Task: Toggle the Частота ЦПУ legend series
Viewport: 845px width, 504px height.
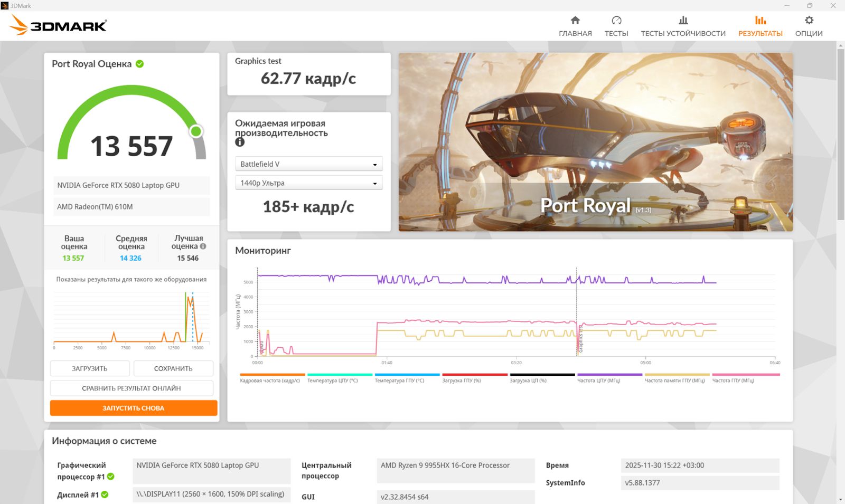Action: (609, 378)
